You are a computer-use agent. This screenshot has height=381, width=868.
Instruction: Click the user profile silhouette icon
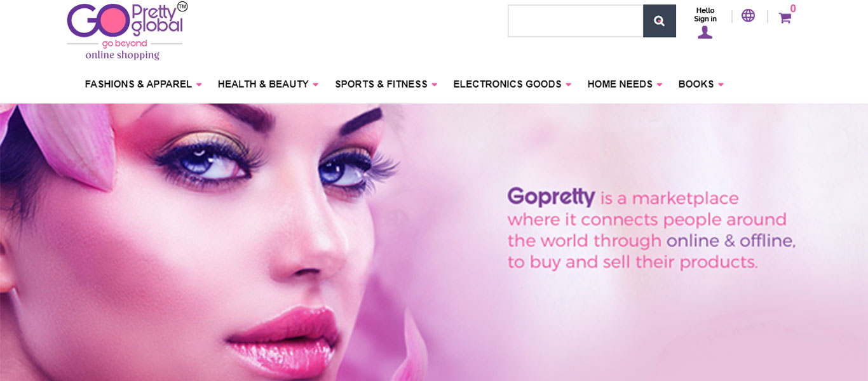(x=705, y=32)
